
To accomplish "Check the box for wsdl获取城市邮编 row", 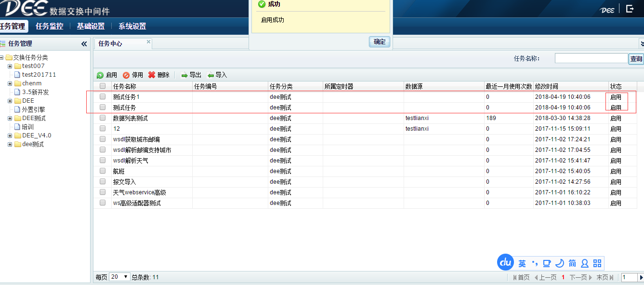I will pos(103,139).
